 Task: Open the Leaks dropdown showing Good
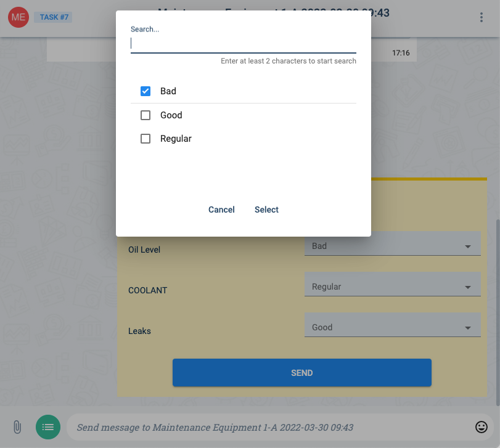[393, 325]
